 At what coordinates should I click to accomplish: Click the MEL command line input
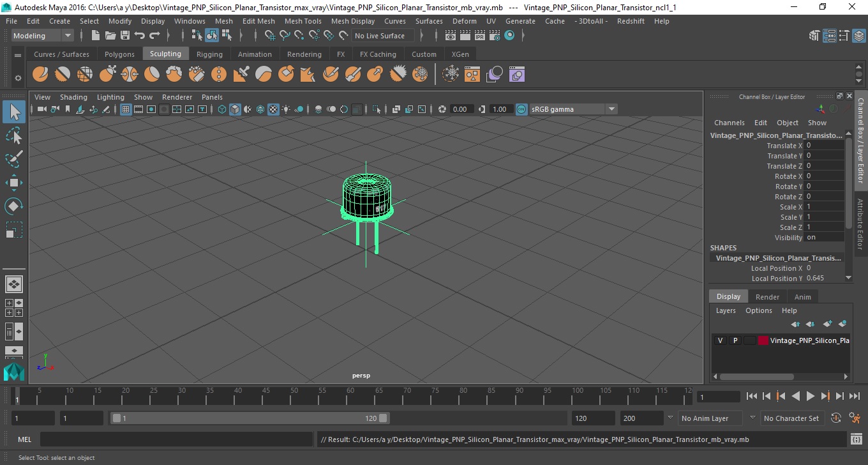click(x=176, y=439)
